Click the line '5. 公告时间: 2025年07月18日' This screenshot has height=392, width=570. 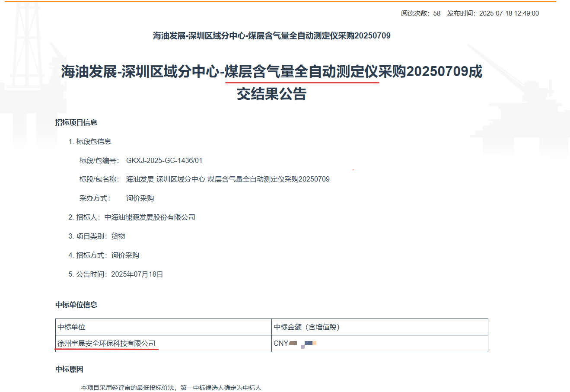coord(116,274)
